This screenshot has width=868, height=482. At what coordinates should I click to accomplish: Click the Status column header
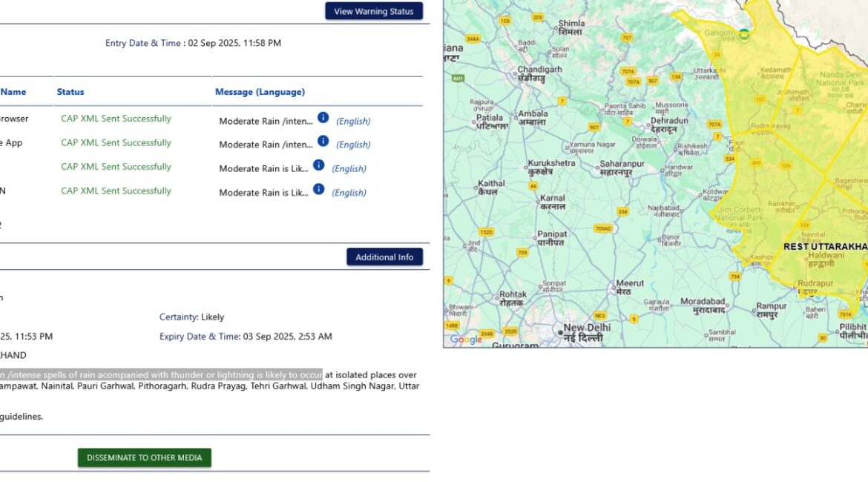point(70,92)
